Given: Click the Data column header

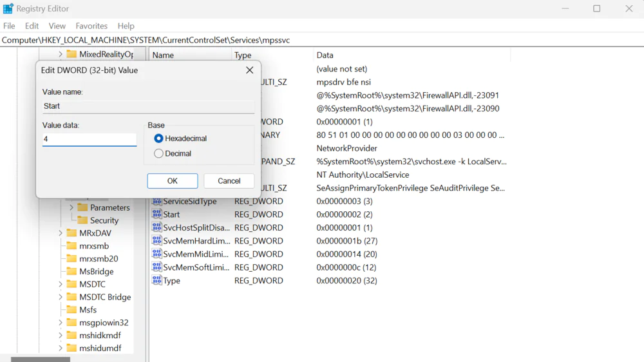Looking at the screenshot, I should [412, 55].
